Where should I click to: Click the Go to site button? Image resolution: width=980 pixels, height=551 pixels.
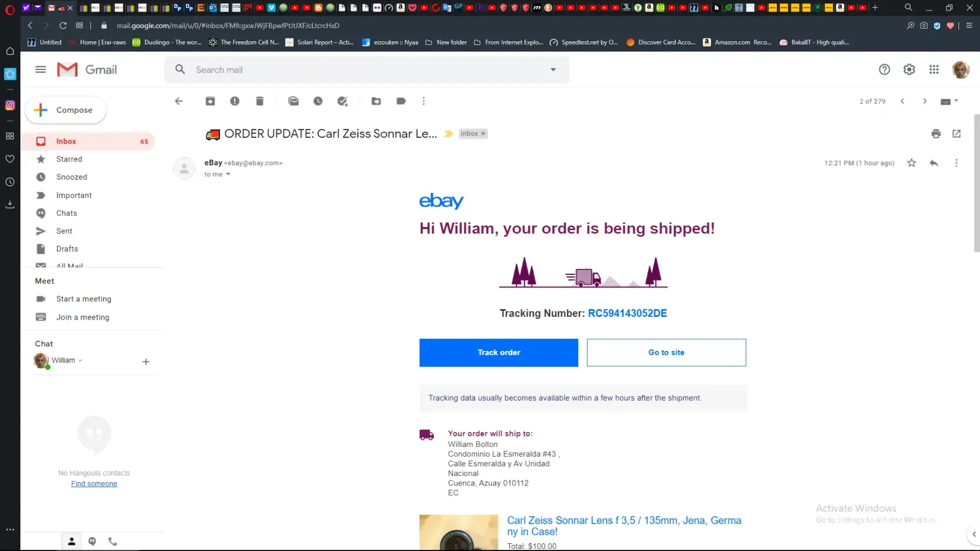pyautogui.click(x=666, y=353)
